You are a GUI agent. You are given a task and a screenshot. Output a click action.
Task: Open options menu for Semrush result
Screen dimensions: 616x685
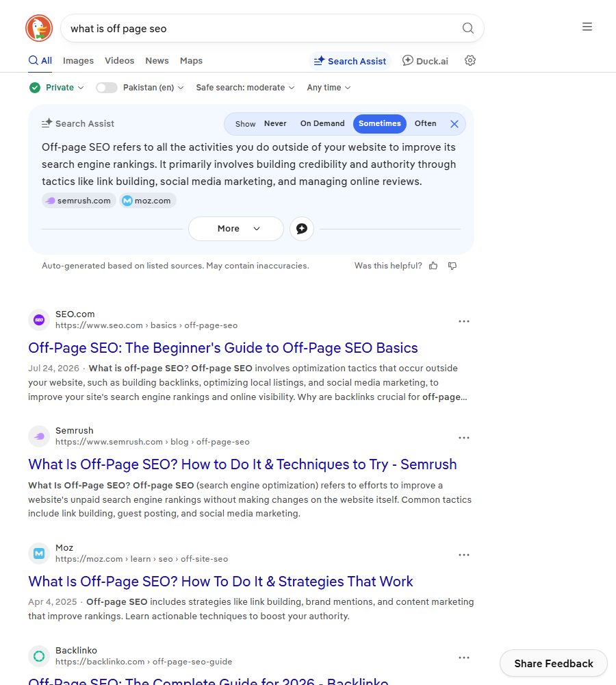click(463, 438)
